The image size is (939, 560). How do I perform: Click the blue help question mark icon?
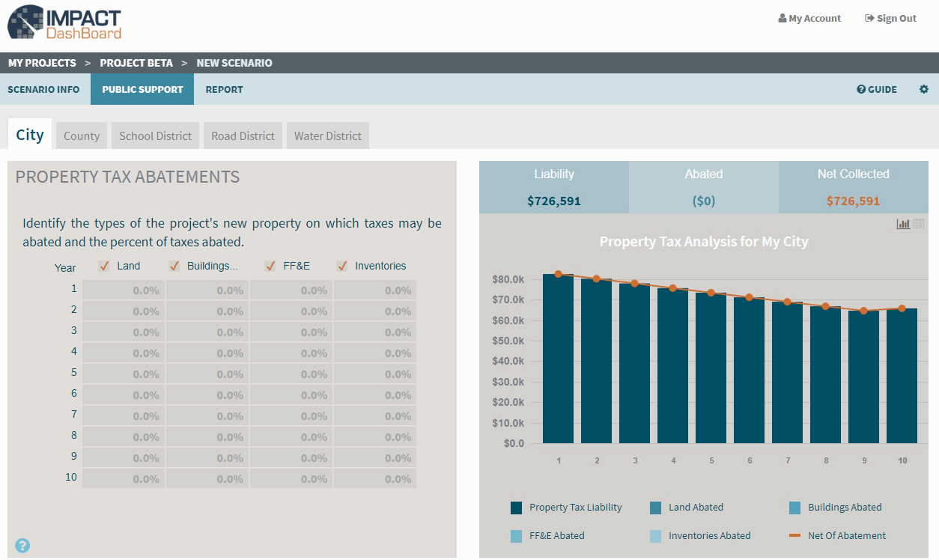[22, 546]
